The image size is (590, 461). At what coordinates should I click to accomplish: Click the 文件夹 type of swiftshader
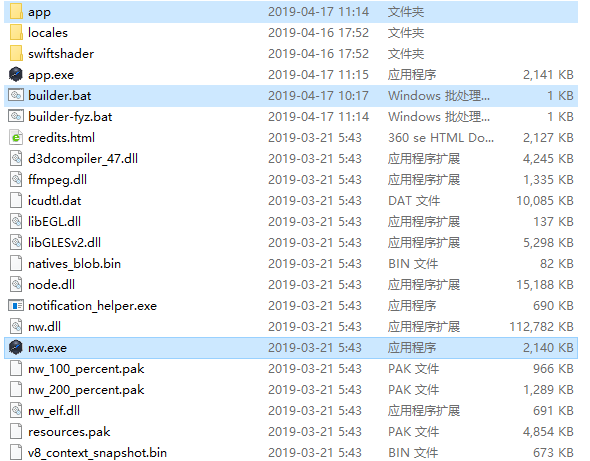pos(406,54)
